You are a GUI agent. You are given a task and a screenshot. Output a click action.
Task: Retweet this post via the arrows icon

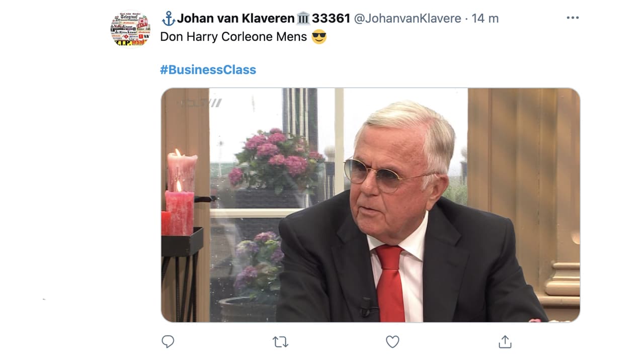(280, 342)
